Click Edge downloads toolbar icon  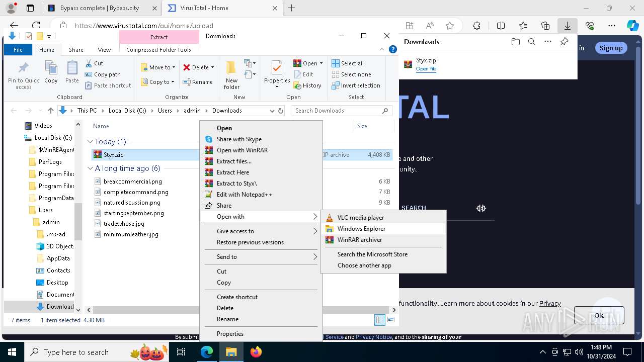click(567, 26)
